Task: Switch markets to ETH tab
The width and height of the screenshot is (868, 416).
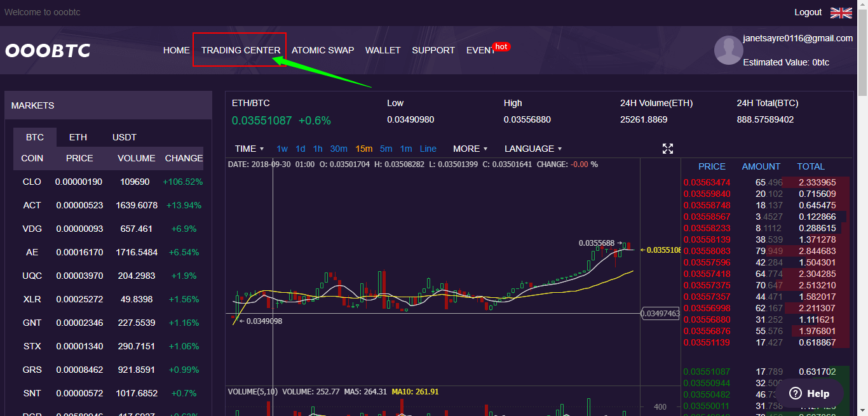Action: point(78,137)
